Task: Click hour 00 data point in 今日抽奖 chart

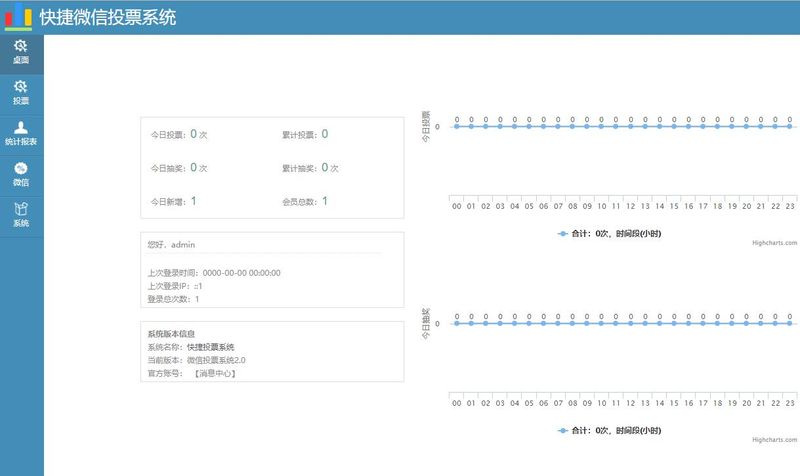Action: (457, 323)
